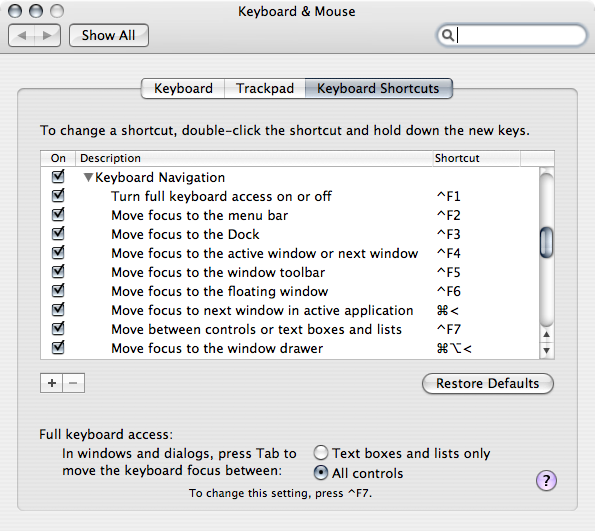Select the ⌘⌥< shortcut cell
595x531 pixels.
click(454, 348)
